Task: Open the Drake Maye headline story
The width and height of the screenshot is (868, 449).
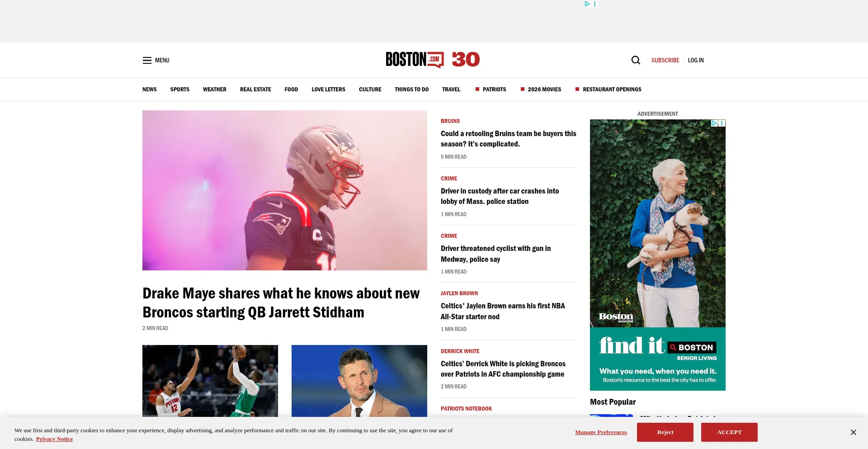Action: pyautogui.click(x=281, y=302)
